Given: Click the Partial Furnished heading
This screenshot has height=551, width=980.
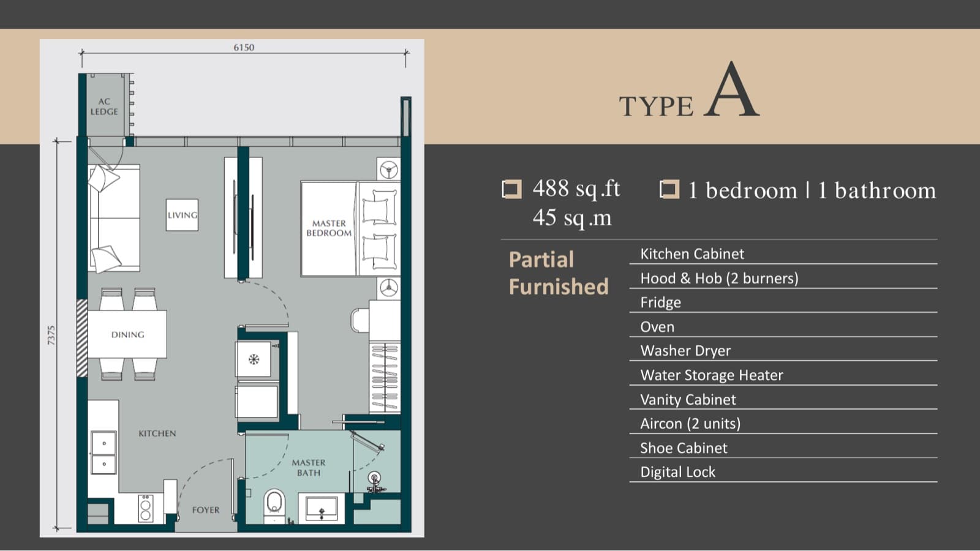Looking at the screenshot, I should [x=559, y=273].
